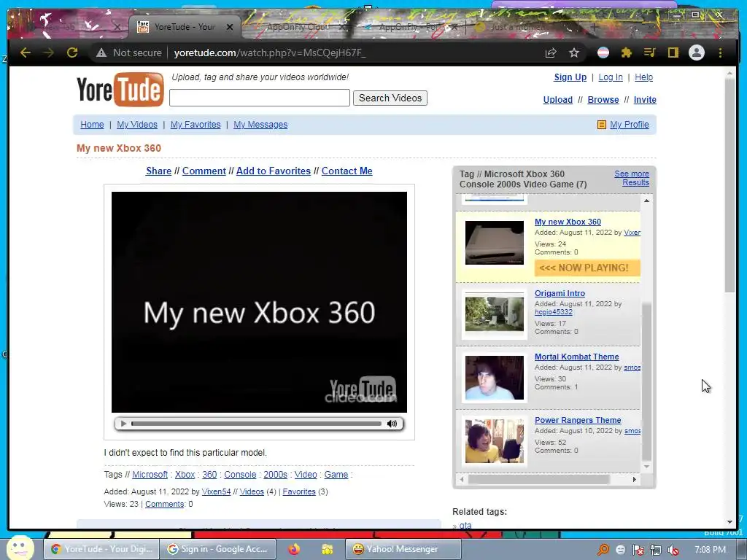Open uploader hcgio45332 profile link
Screen dimensions: 747x560
tap(554, 312)
